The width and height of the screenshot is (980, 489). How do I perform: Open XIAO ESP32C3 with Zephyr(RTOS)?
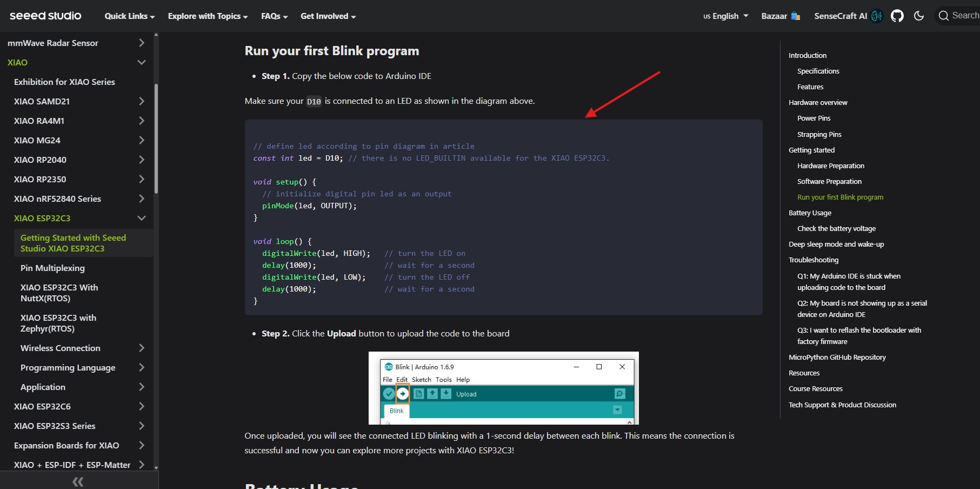point(58,323)
